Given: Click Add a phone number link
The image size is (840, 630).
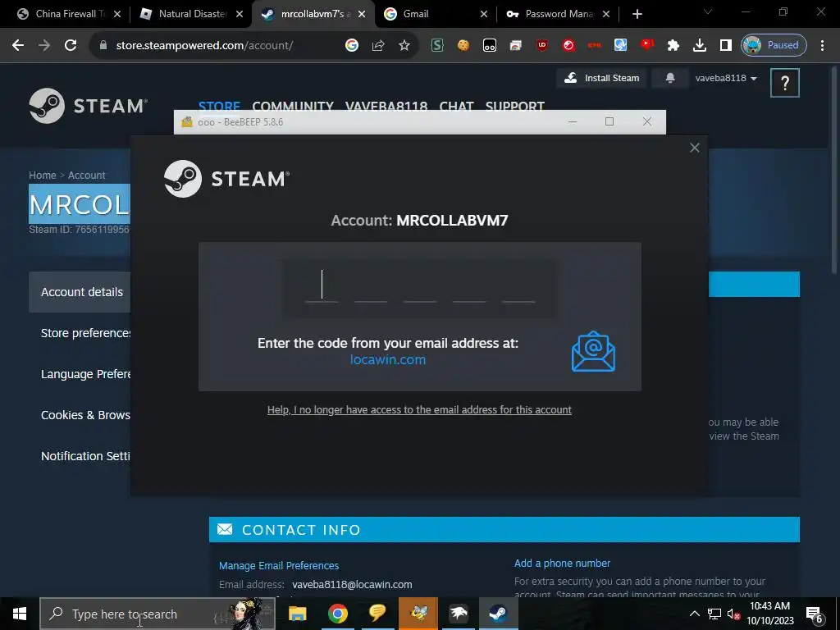Looking at the screenshot, I should tap(562, 563).
